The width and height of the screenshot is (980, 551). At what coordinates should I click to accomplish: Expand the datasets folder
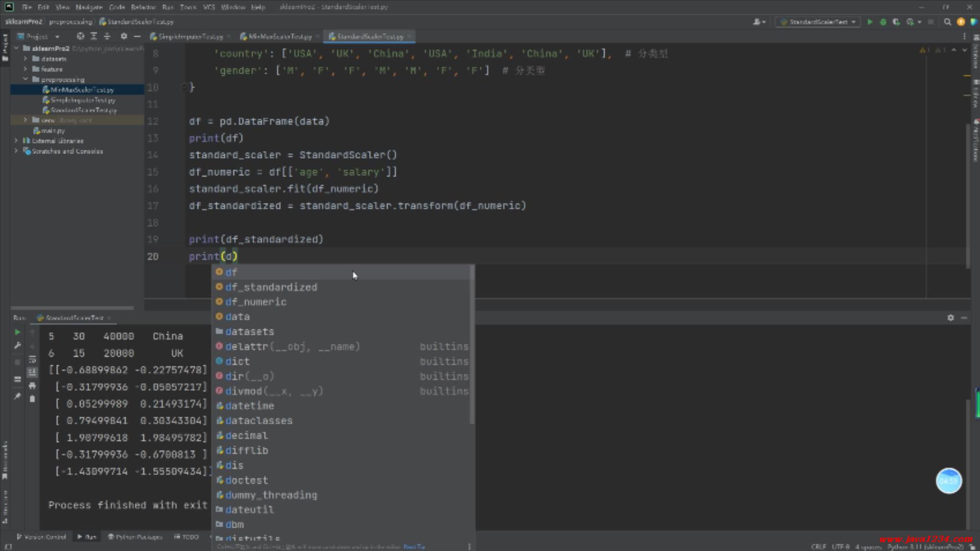pyautogui.click(x=26, y=59)
